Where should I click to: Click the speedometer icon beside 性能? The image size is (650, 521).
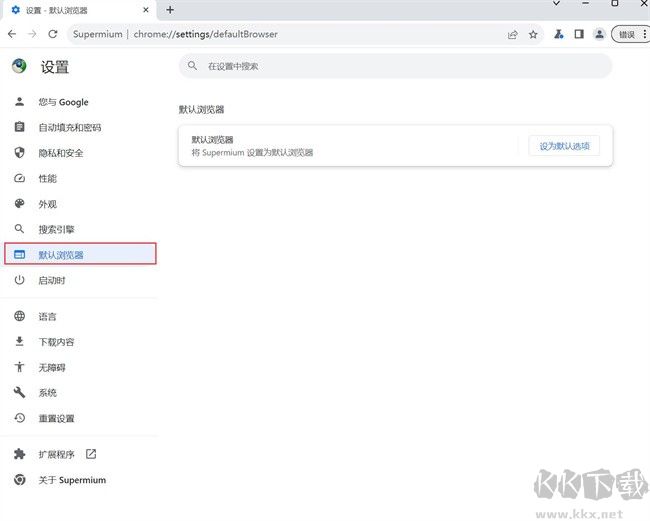[x=19, y=178]
